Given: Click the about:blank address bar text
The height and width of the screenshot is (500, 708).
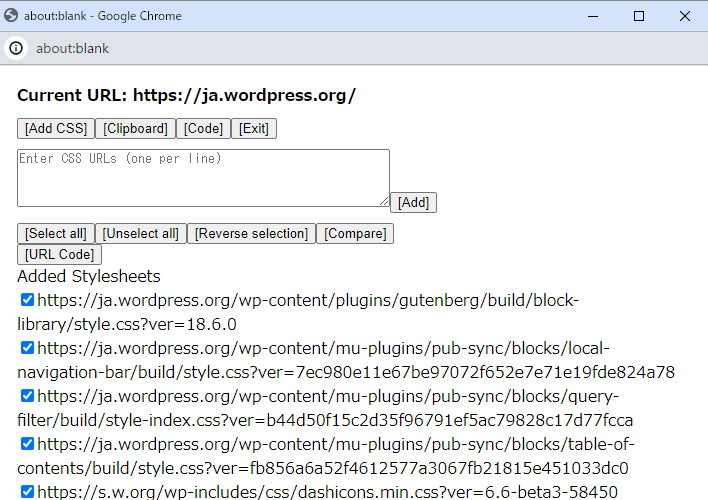Looking at the screenshot, I should pyautogui.click(x=72, y=48).
